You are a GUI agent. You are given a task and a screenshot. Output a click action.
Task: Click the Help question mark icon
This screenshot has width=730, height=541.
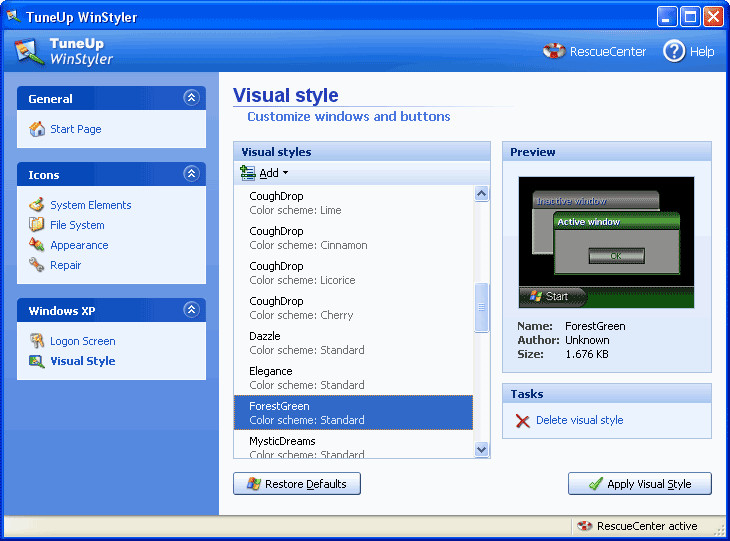(x=674, y=51)
